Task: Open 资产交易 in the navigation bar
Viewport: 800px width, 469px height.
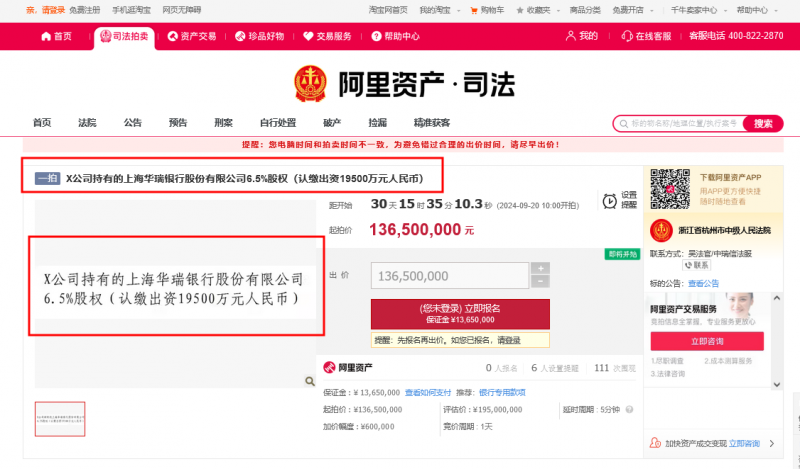Action: click(192, 36)
